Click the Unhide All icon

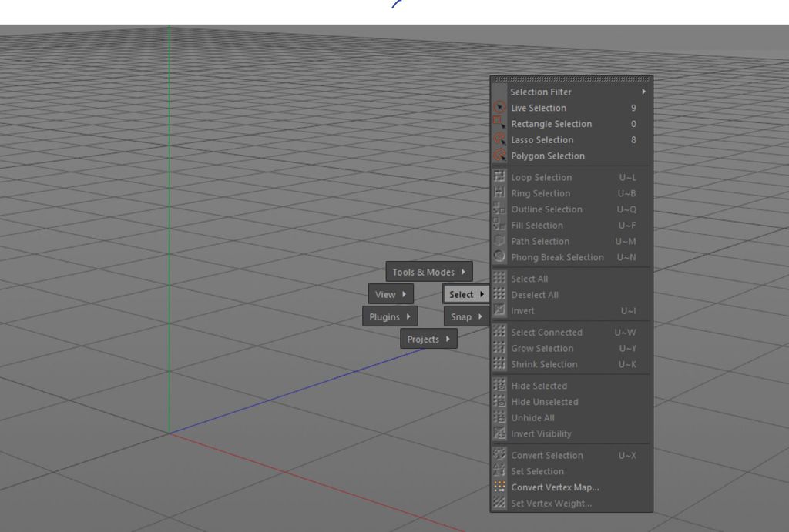point(499,417)
